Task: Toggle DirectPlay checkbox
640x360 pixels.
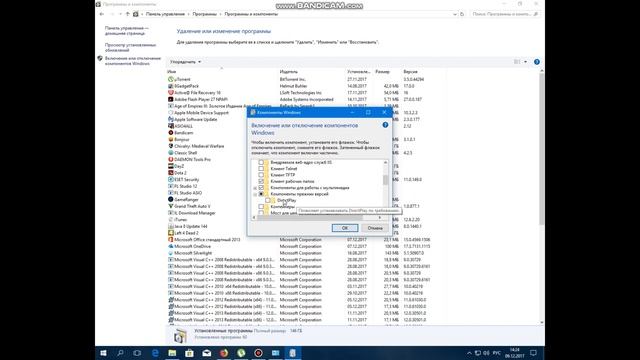Action: coord(268,200)
